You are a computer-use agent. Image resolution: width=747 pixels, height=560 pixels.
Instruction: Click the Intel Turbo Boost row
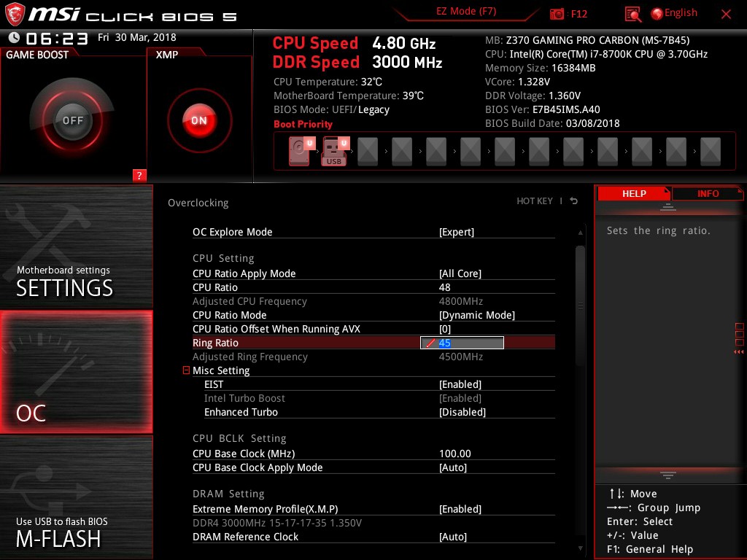tap(379, 398)
